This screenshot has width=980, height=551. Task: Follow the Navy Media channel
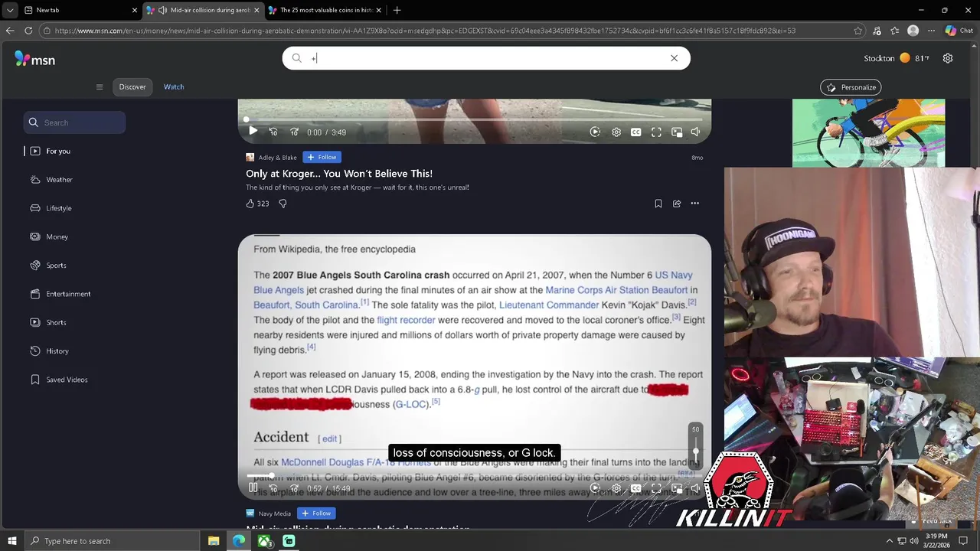pyautogui.click(x=316, y=514)
